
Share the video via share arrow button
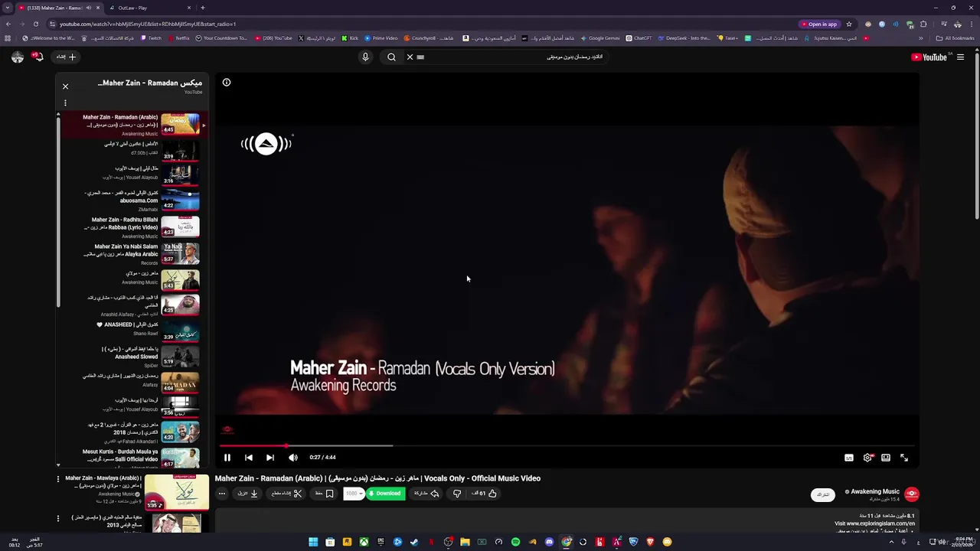(426, 494)
